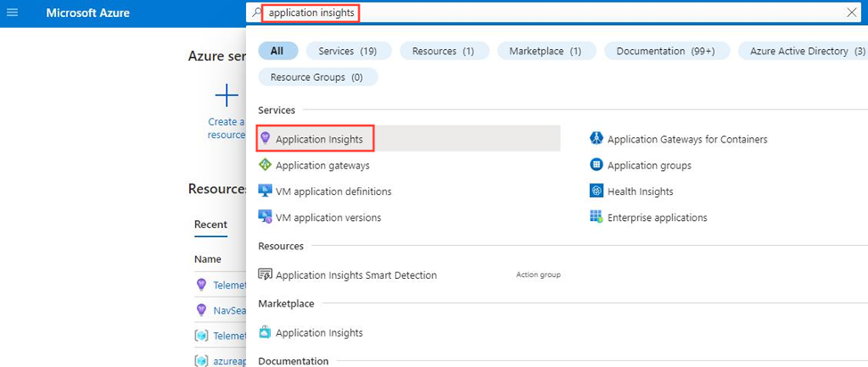Click the Enterprise applications grid icon
Screen dimensions: 868x367
click(596, 216)
